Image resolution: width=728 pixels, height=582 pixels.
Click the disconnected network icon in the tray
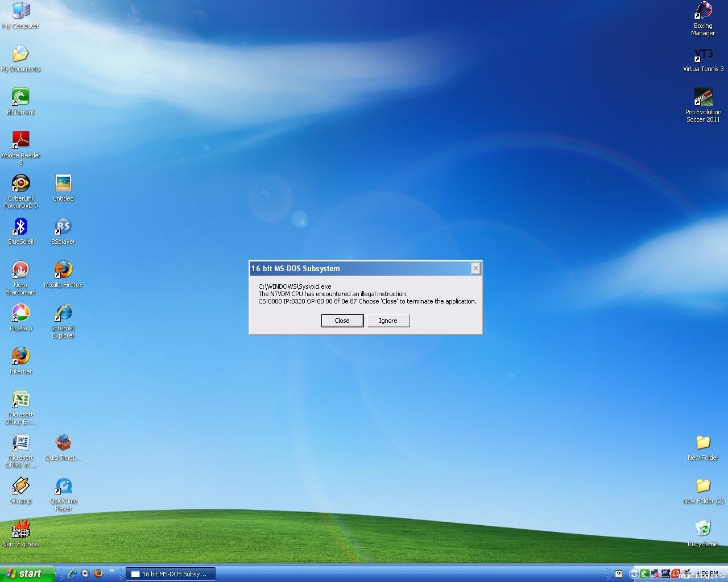coord(655,573)
